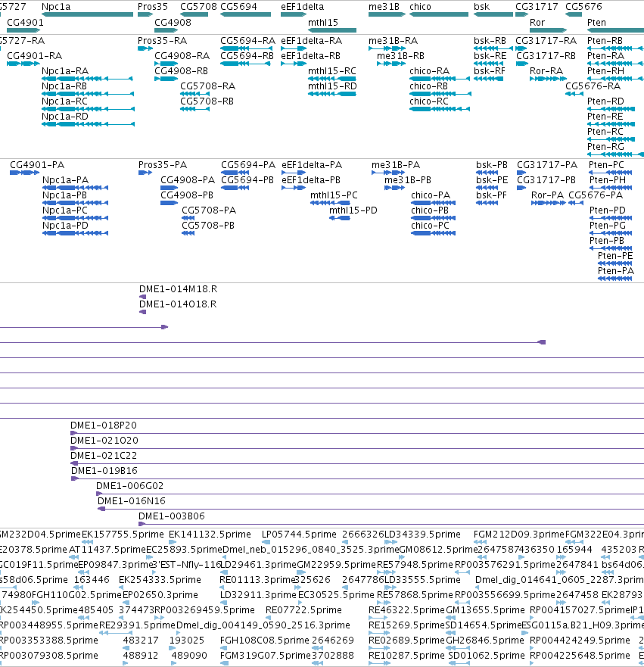Screen dimensions: 644x667
Task: Open transcript Ror-RA
Action: [546, 71]
